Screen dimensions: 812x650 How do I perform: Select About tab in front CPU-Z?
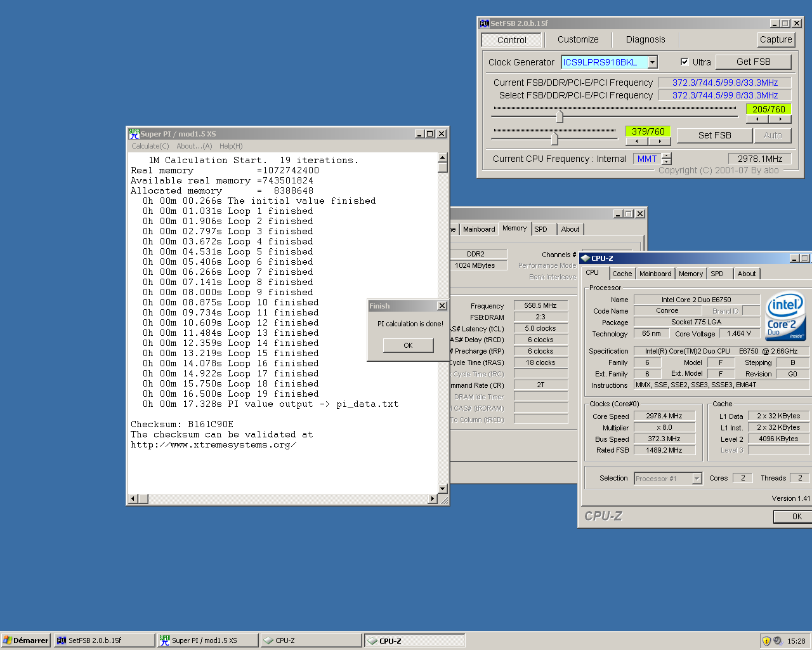click(x=747, y=274)
